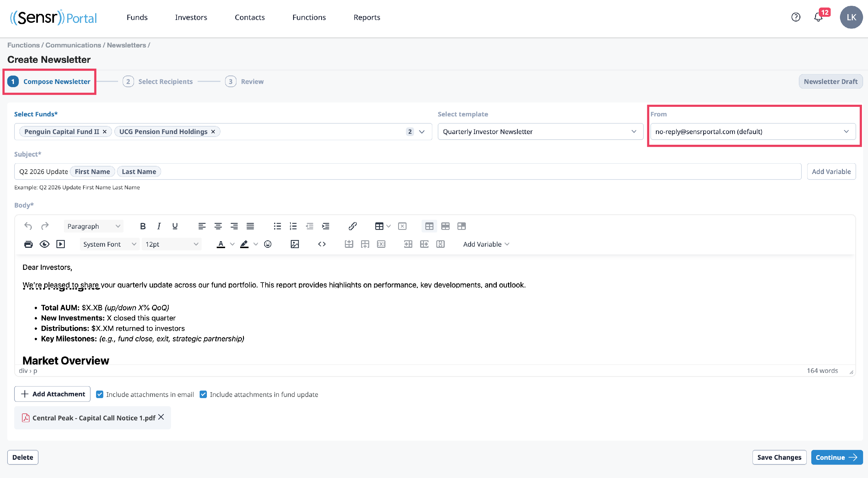The image size is (868, 478).
Task: Remove Penguin Capital Fund II chip
Action: (x=105, y=132)
